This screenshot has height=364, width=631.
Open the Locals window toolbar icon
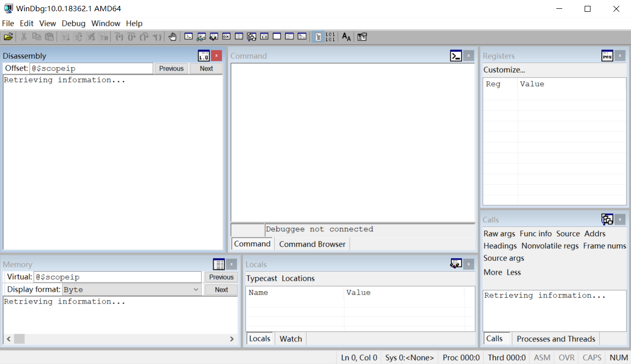click(214, 37)
